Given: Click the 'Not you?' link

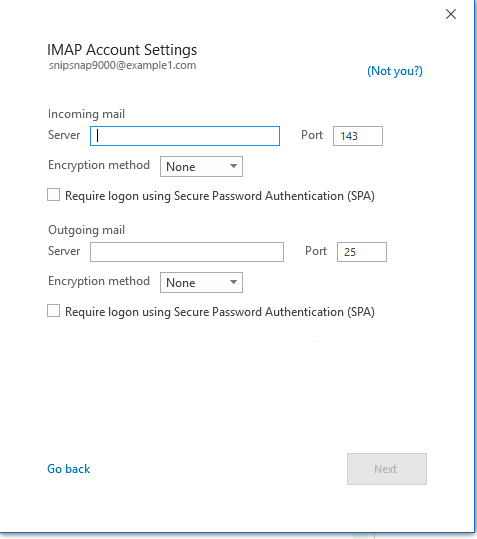Looking at the screenshot, I should (395, 71).
